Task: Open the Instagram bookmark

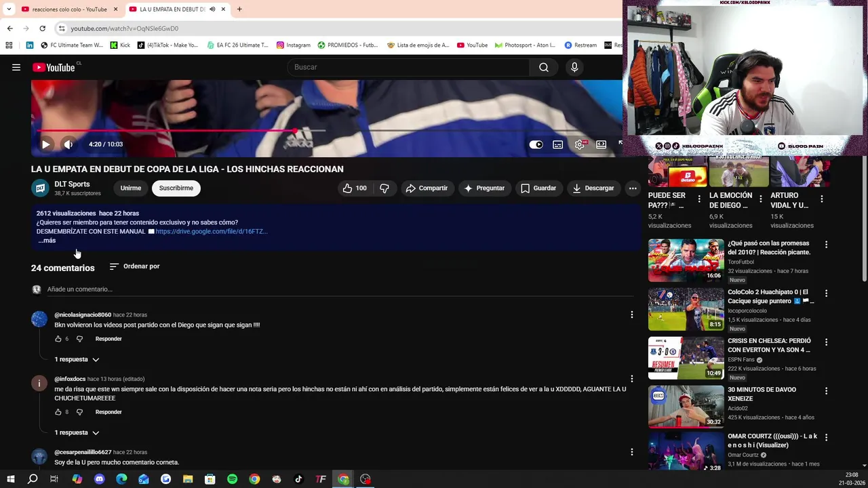Action: click(293, 45)
